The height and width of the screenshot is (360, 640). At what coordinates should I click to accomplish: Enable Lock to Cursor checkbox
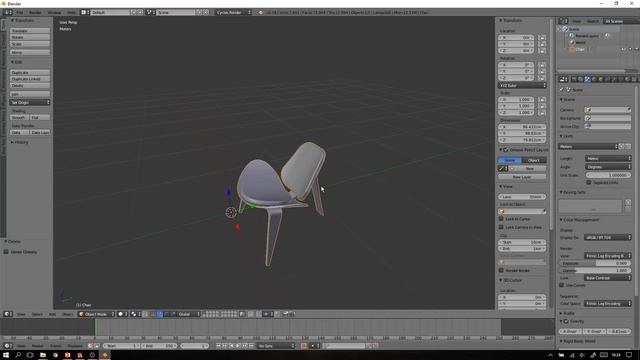(x=501, y=219)
